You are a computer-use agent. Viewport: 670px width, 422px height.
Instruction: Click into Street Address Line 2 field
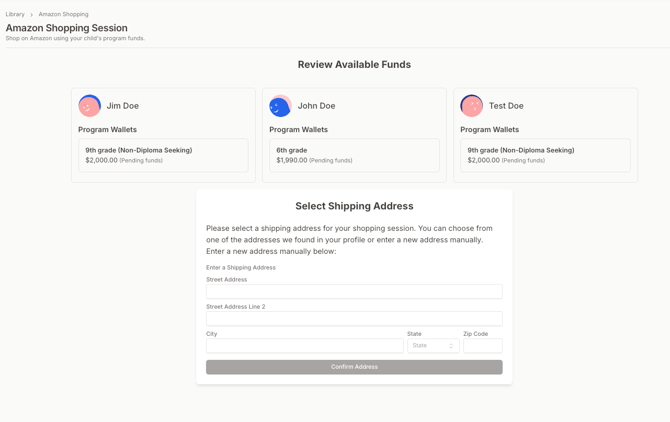[354, 319]
